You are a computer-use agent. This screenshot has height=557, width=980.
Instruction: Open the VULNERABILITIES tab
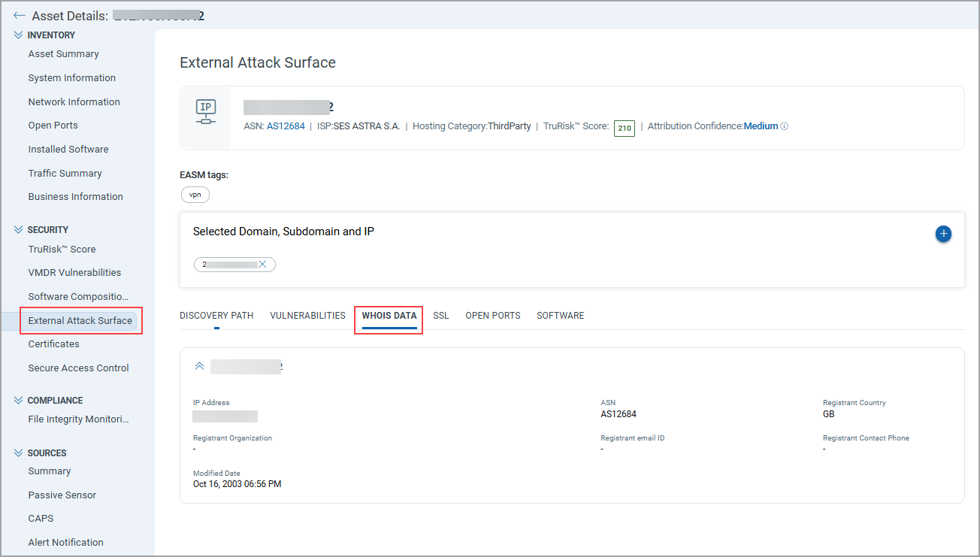point(307,315)
